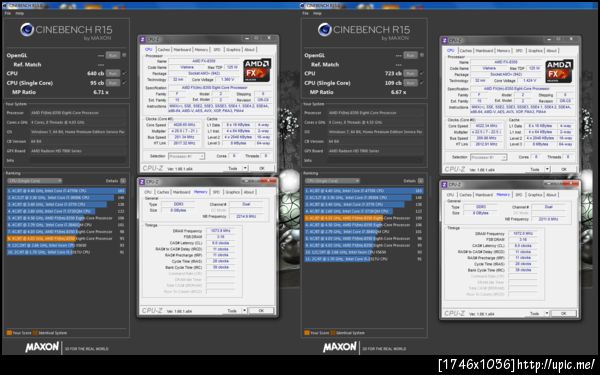Toggle the CPU test checkbox beside 640 cb
This screenshot has height=375, width=600.
coord(124,73)
